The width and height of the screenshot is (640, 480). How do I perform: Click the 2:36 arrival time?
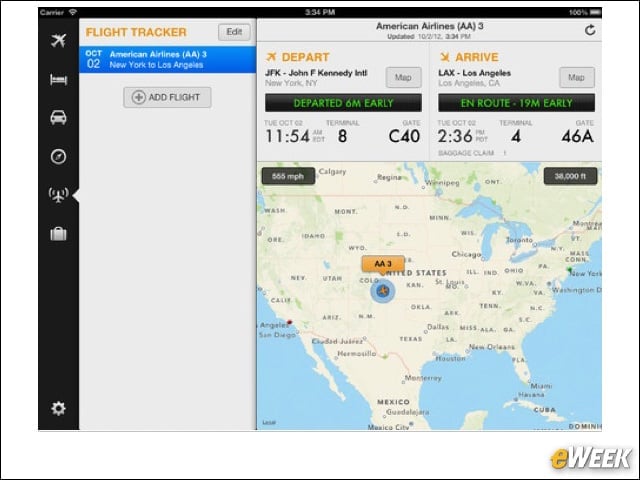[455, 136]
